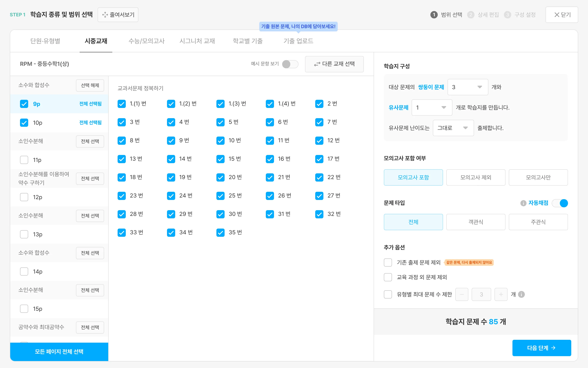Enable 유형별 최대 문제 수 제한 checkbox
Screen dimensions: 588x368
click(x=388, y=294)
